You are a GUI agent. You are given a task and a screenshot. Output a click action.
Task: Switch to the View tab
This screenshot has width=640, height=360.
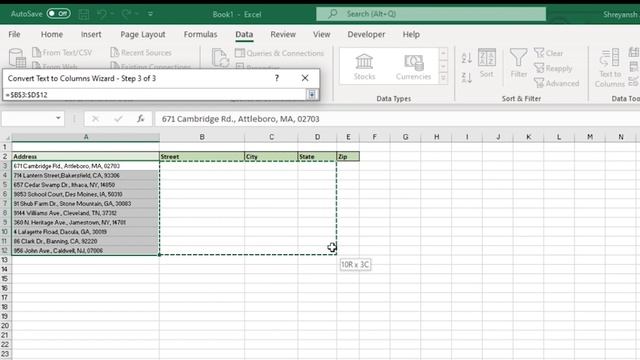322,34
